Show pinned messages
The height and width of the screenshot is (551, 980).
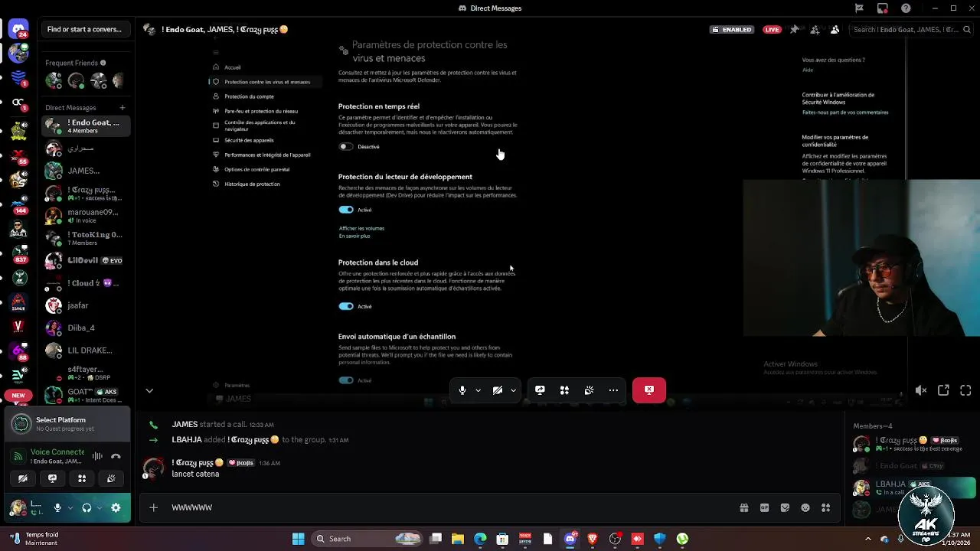tap(795, 29)
